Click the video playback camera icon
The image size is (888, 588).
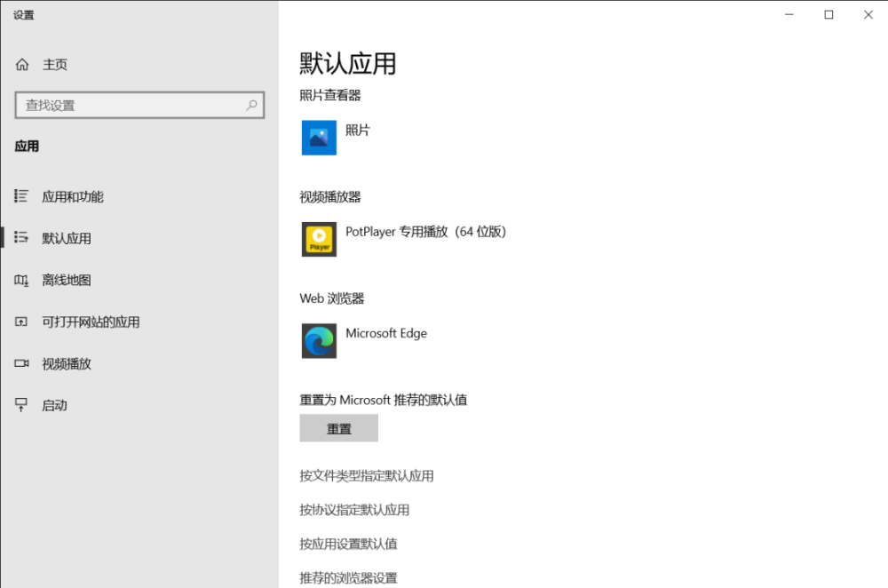pos(22,363)
